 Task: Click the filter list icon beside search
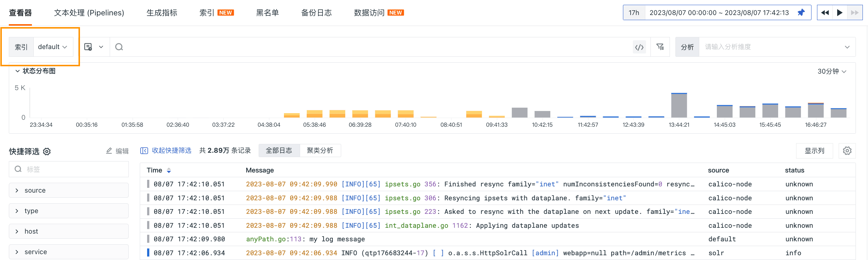point(660,47)
